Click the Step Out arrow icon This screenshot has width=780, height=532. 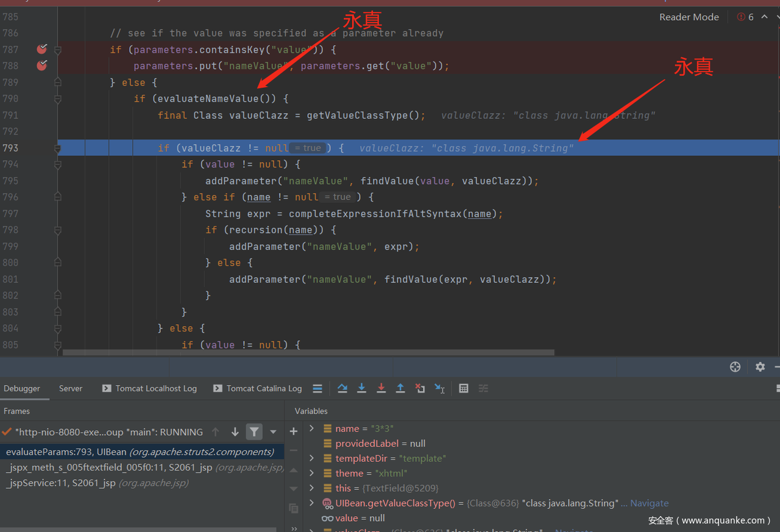(x=400, y=388)
